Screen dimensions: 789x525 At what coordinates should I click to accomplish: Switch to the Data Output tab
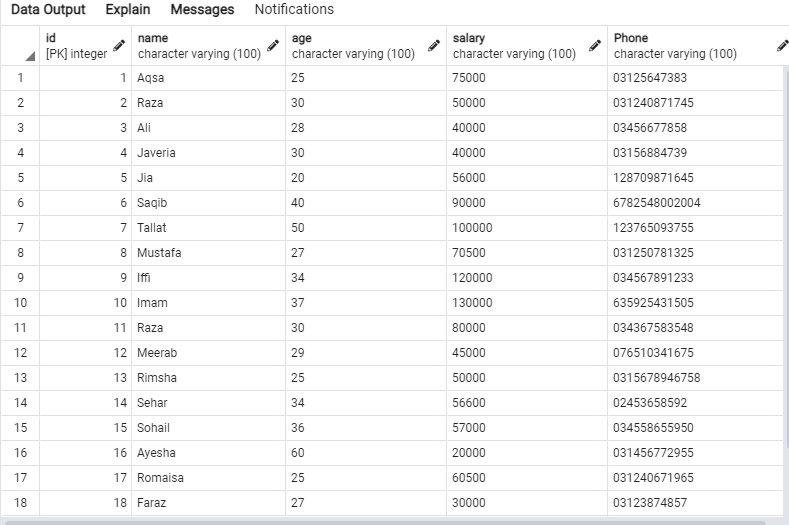(x=48, y=10)
